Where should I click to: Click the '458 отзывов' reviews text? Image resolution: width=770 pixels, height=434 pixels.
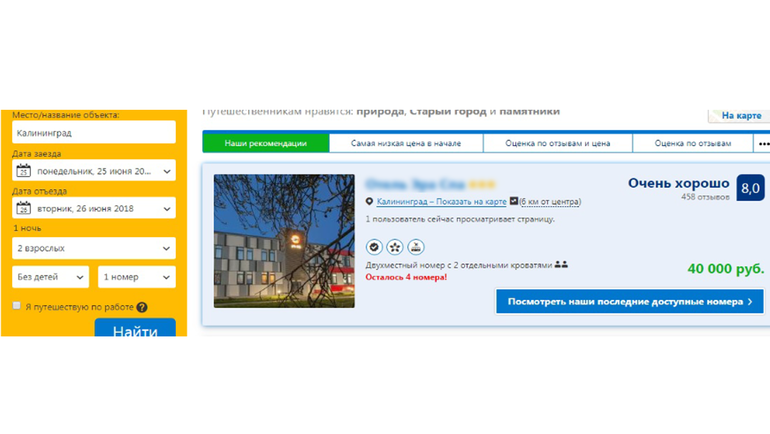(705, 197)
